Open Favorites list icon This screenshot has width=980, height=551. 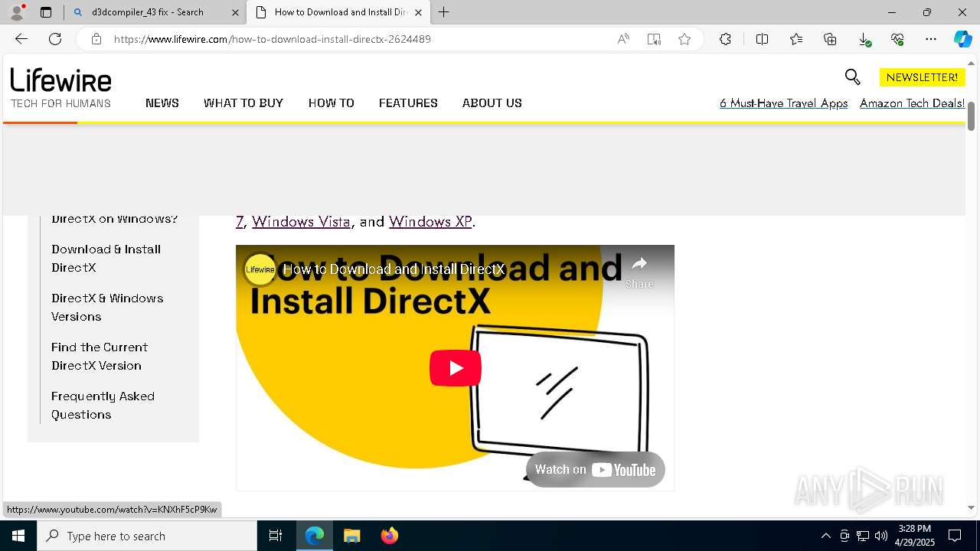[x=796, y=39]
